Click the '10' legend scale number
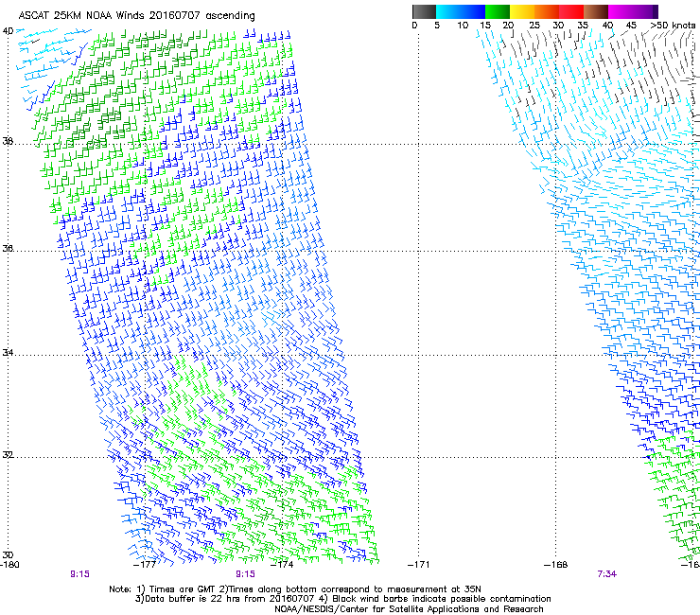This screenshot has width=700, height=615. point(463,26)
